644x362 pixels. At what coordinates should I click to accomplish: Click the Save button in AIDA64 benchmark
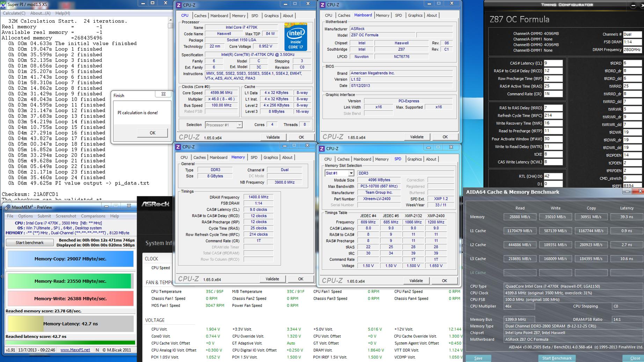point(478,358)
